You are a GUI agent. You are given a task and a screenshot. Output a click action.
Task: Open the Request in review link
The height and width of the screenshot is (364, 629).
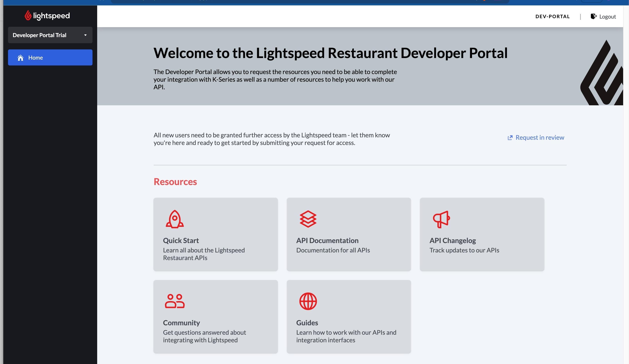540,138
